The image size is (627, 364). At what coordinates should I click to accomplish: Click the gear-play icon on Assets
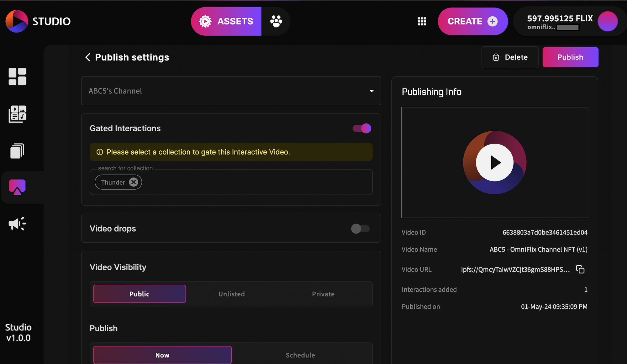pyautogui.click(x=205, y=21)
